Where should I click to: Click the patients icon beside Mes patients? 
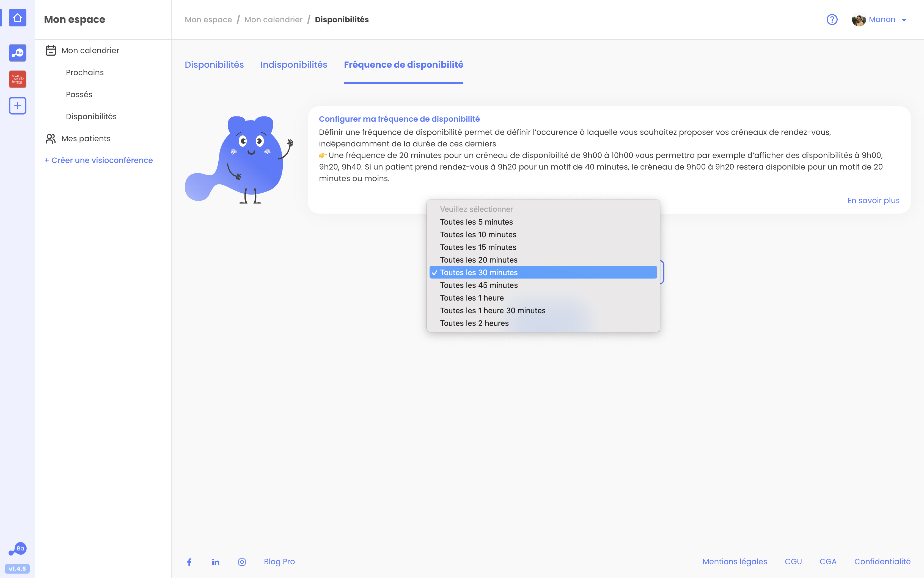coord(51,138)
